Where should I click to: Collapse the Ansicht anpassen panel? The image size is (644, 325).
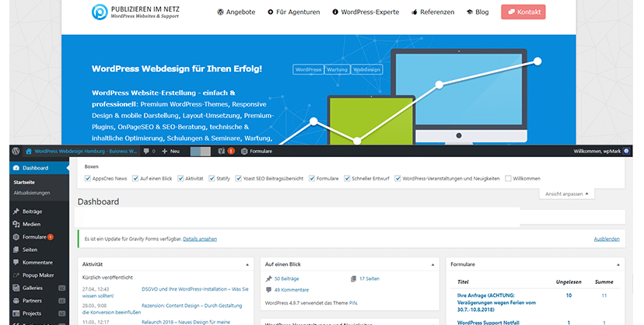(567, 194)
